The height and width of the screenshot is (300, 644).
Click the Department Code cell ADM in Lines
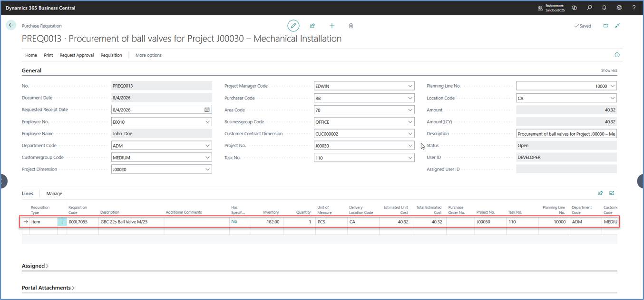click(x=585, y=222)
